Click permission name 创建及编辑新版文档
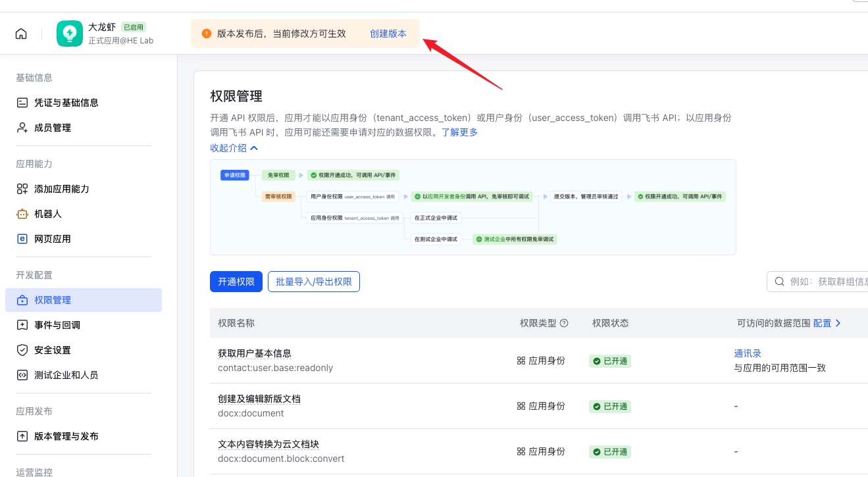Image resolution: width=868 pixels, height=477 pixels. click(x=259, y=399)
